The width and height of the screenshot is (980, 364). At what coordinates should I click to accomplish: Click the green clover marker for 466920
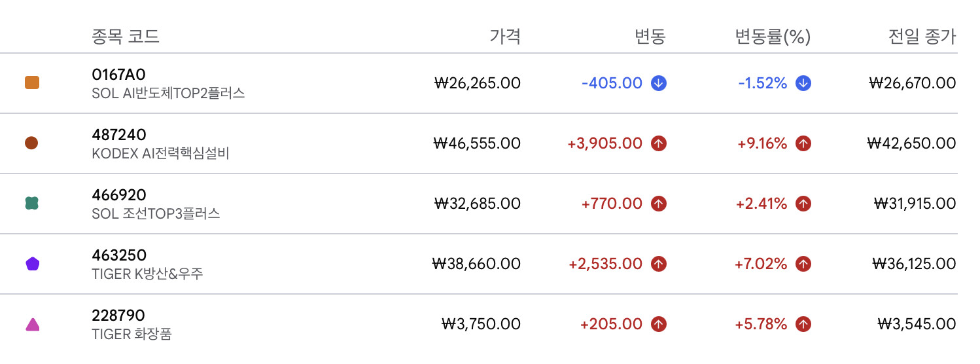[x=31, y=204]
